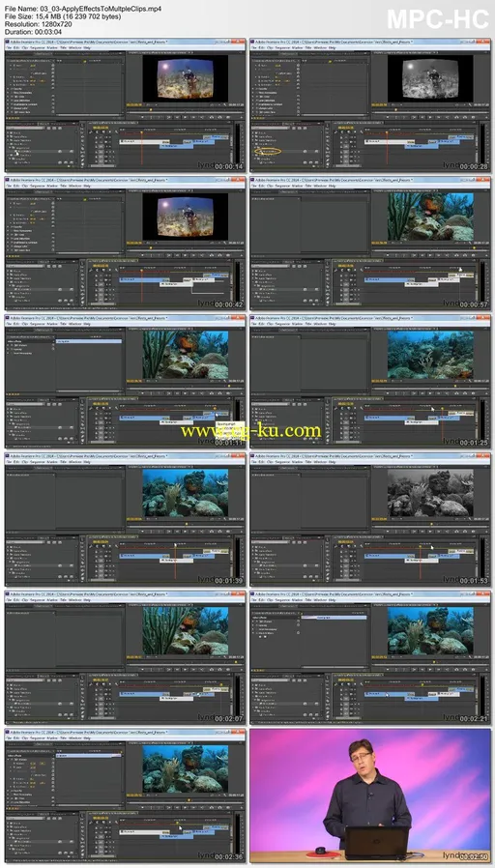Open the presenter frame stamped 00:02:50
The width and height of the screenshot is (495, 868).
point(370,796)
